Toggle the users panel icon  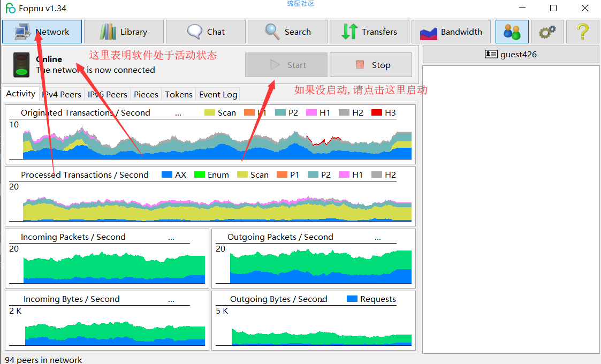512,32
